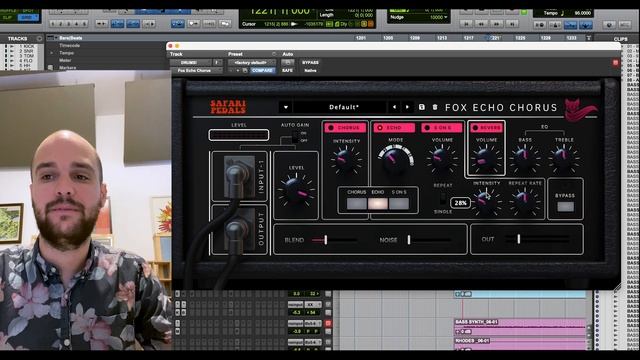Select the 3 TOM track in Tracks list
This screenshot has height=360, width=640.
(x=27, y=56)
